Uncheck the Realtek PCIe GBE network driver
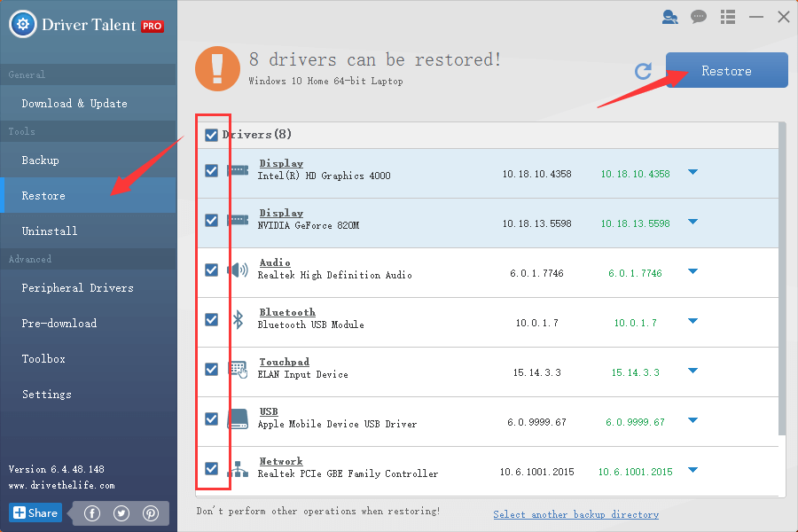 click(211, 468)
